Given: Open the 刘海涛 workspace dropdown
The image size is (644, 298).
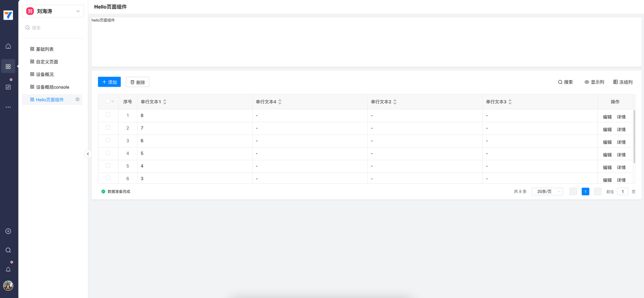Looking at the screenshot, I should (x=53, y=11).
